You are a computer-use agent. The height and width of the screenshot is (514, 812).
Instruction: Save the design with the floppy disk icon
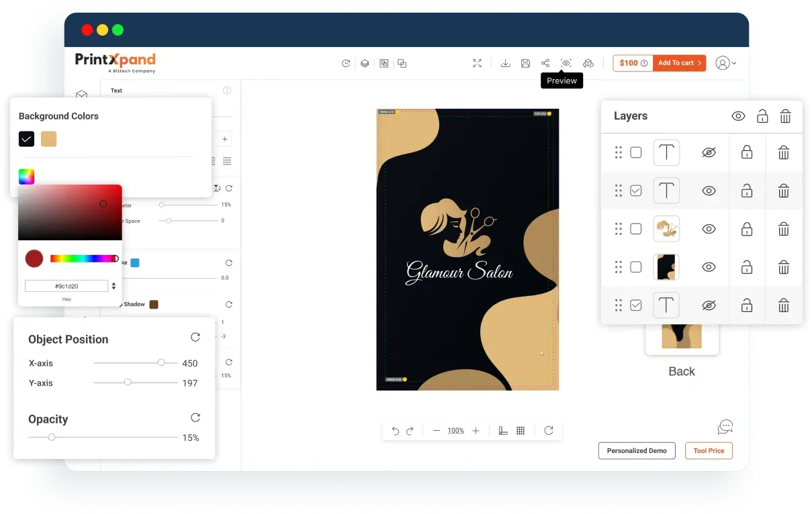click(526, 63)
